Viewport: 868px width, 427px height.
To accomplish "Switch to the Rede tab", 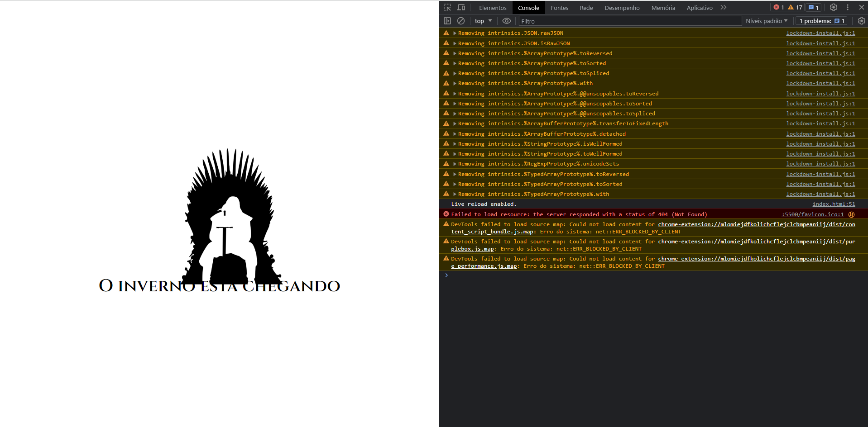I will 586,8.
